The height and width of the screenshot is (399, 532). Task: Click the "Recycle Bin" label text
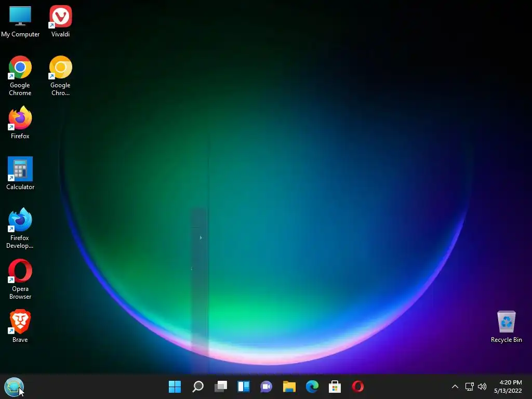506,340
